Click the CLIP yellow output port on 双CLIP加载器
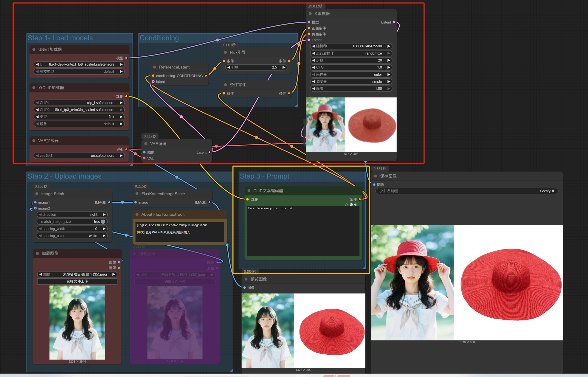 tap(126, 96)
